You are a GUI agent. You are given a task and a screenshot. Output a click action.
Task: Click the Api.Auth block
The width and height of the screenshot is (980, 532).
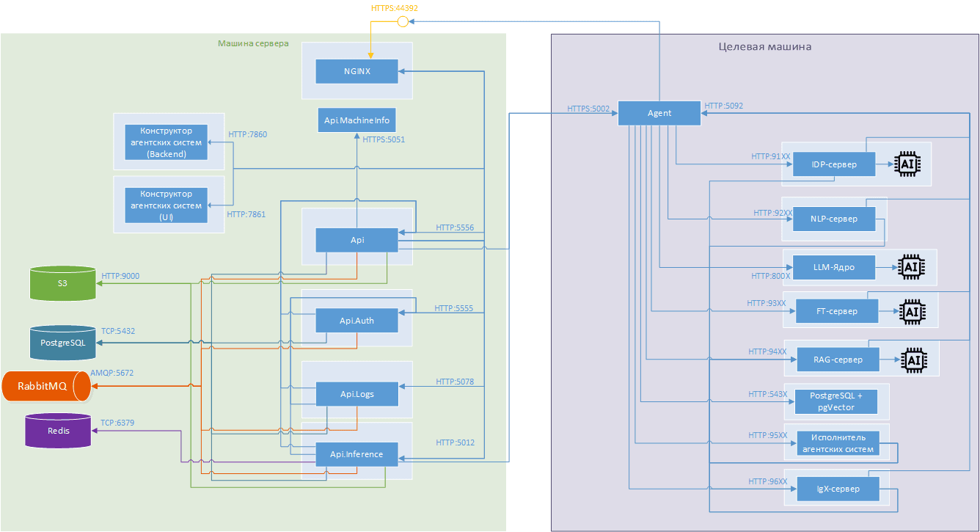356,321
